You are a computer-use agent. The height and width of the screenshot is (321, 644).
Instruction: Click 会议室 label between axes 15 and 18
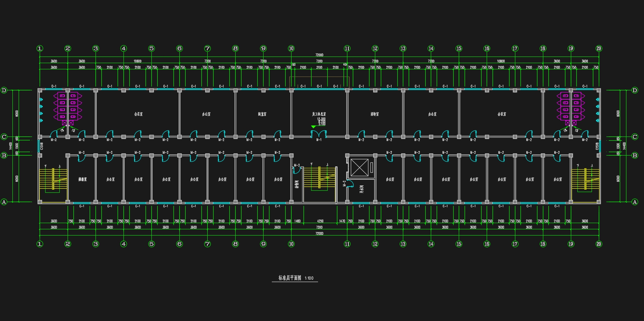pos(502,114)
